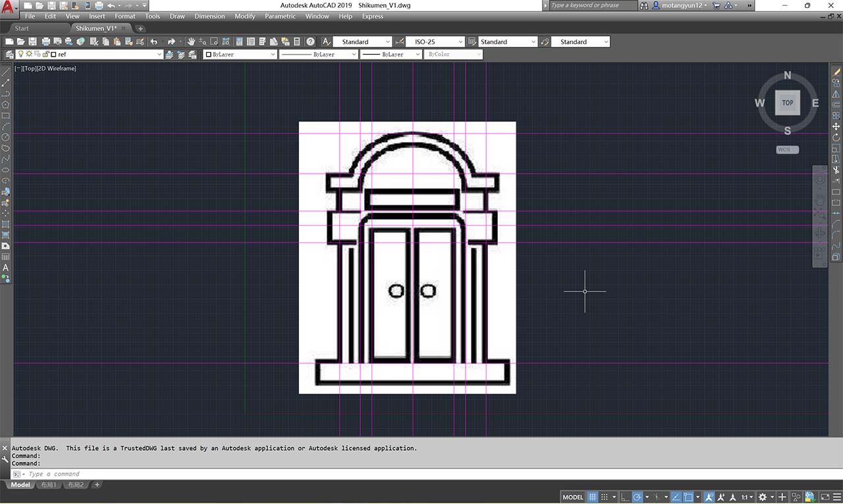
Task: Open the File menu
Action: [30, 16]
